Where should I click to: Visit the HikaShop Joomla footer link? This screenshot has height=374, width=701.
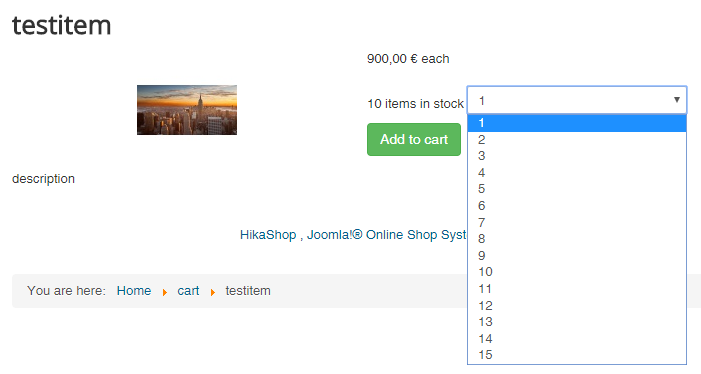353,235
